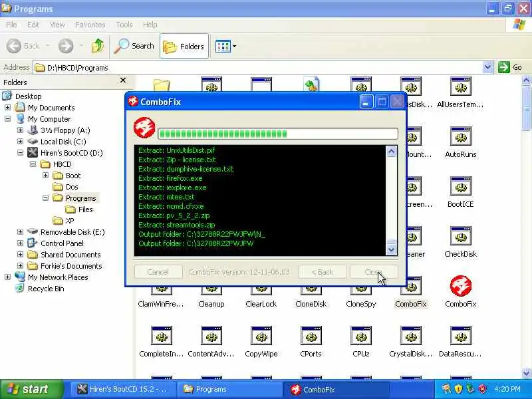Click the Up folder toolbar icon
This screenshot has height=399, width=532.
(x=98, y=46)
